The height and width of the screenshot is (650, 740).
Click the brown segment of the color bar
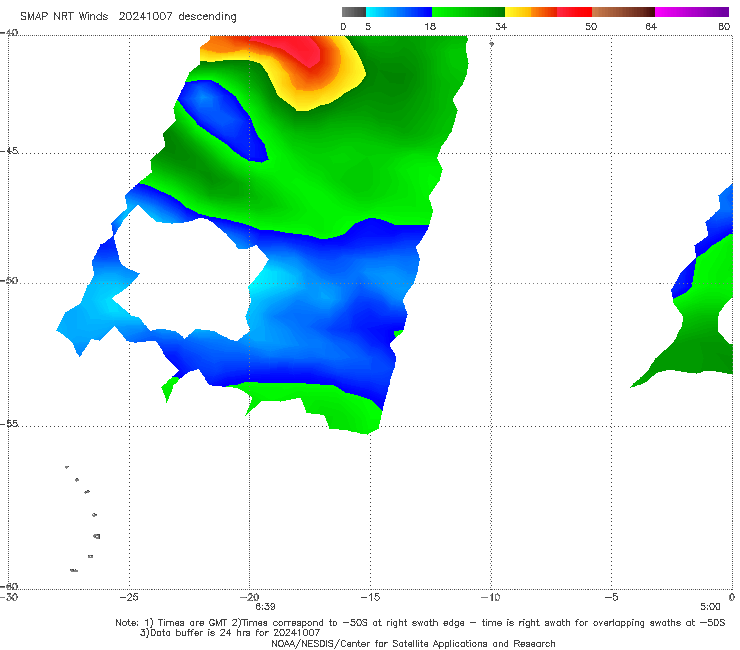(x=623, y=12)
